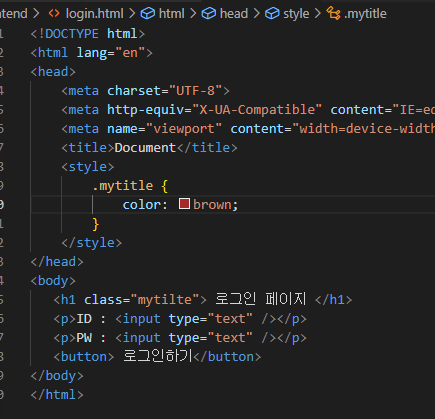
Task: Expand chevron after login.html breadcrumb
Action: pos(132,14)
